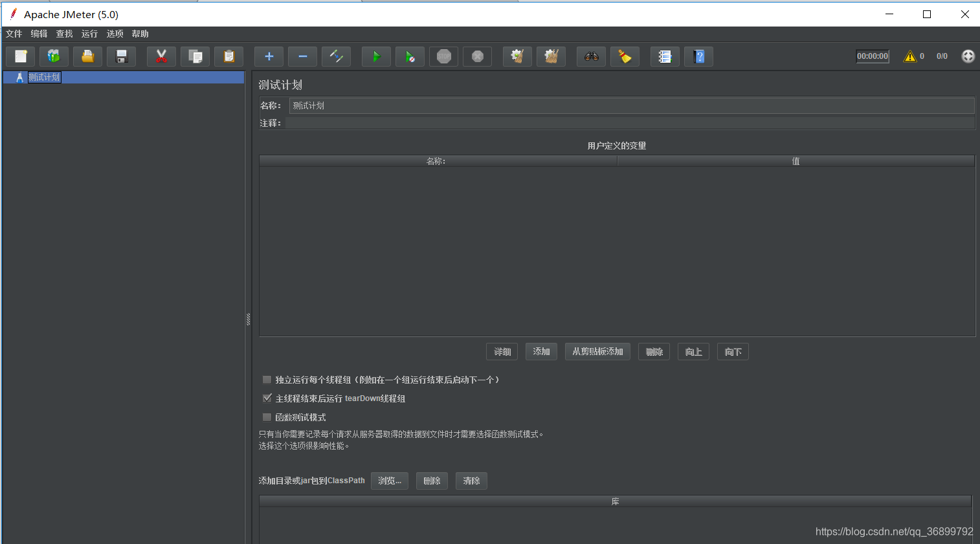This screenshot has width=980, height=544.
Task: Click the 清除 button
Action: click(x=471, y=481)
